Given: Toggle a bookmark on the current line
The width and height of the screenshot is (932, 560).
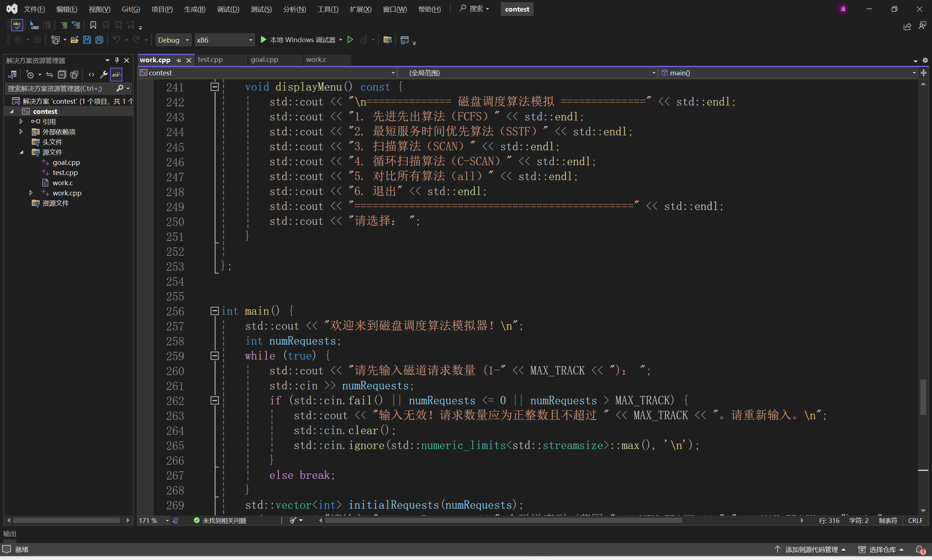Looking at the screenshot, I should [93, 25].
